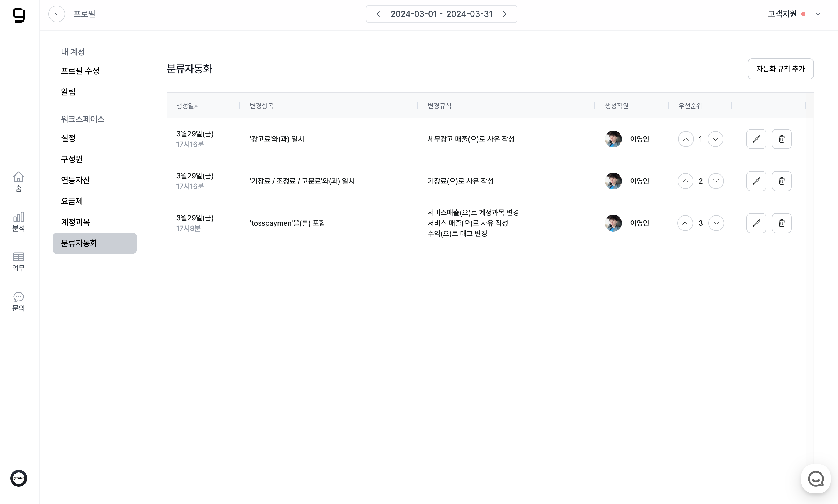The image size is (838, 504).
Task: Select 연동자산 in the workspace menu
Action: coord(75,180)
